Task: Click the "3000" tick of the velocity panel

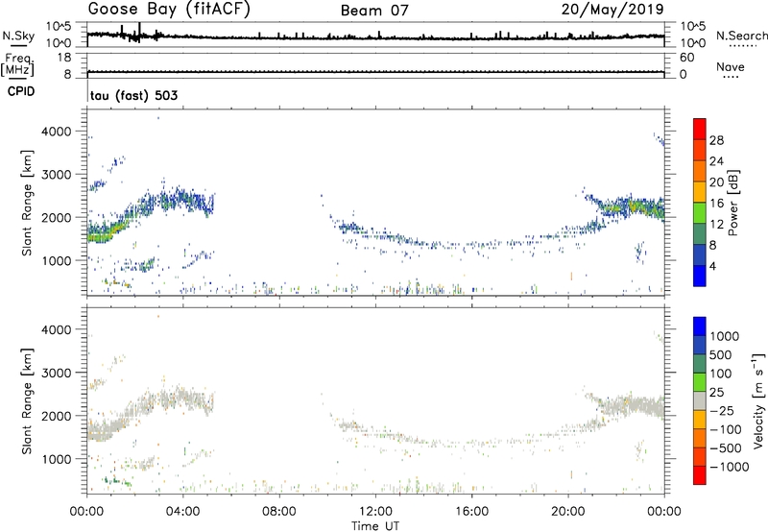Action: click(x=57, y=373)
